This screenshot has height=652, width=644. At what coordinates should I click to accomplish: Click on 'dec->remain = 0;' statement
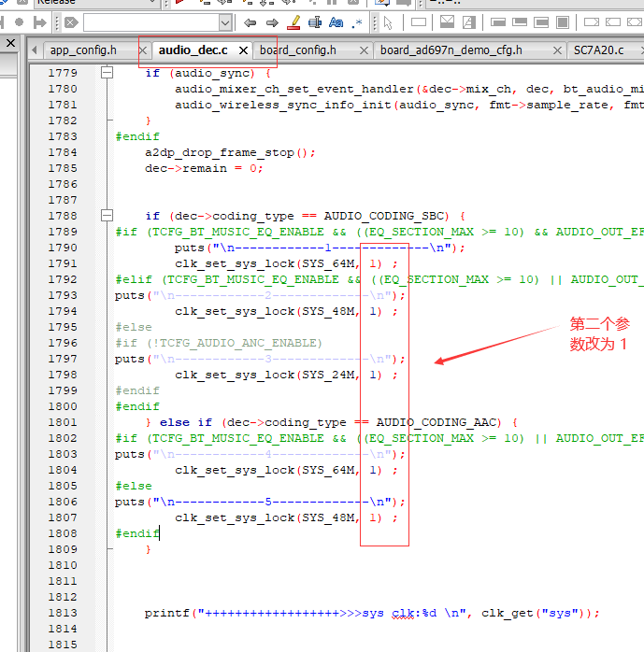(204, 168)
